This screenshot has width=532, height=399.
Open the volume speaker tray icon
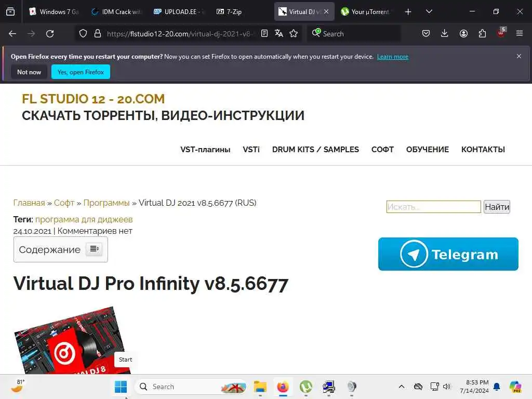click(447, 387)
